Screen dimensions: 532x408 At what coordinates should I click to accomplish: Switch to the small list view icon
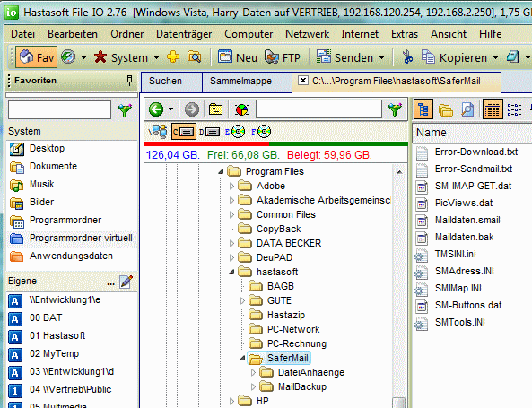[514, 110]
